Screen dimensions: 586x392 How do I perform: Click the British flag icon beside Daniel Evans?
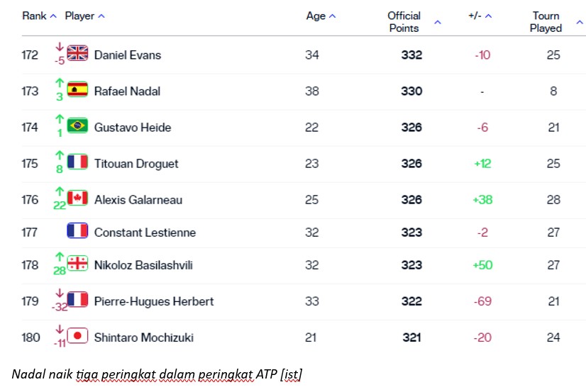tap(77, 54)
